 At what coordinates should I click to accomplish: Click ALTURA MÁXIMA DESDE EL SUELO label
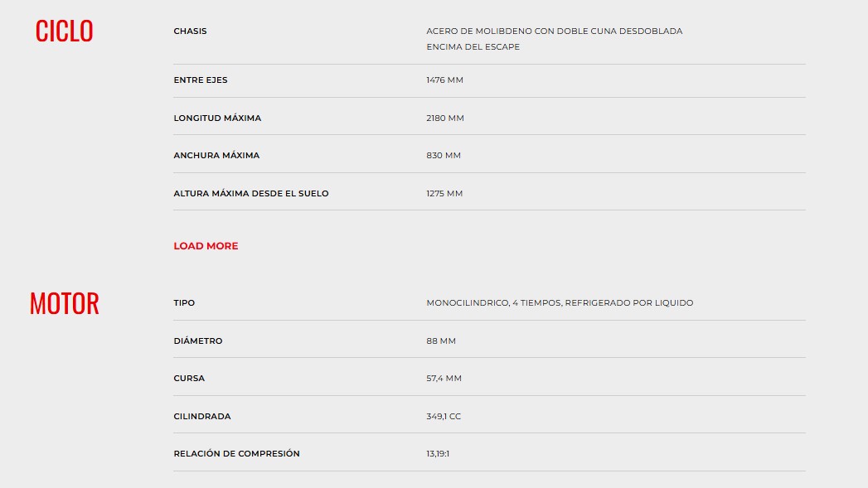click(x=250, y=194)
